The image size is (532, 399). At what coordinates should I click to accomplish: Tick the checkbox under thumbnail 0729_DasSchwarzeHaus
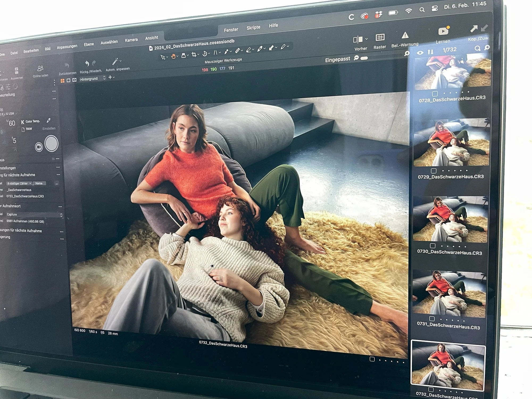(434, 171)
